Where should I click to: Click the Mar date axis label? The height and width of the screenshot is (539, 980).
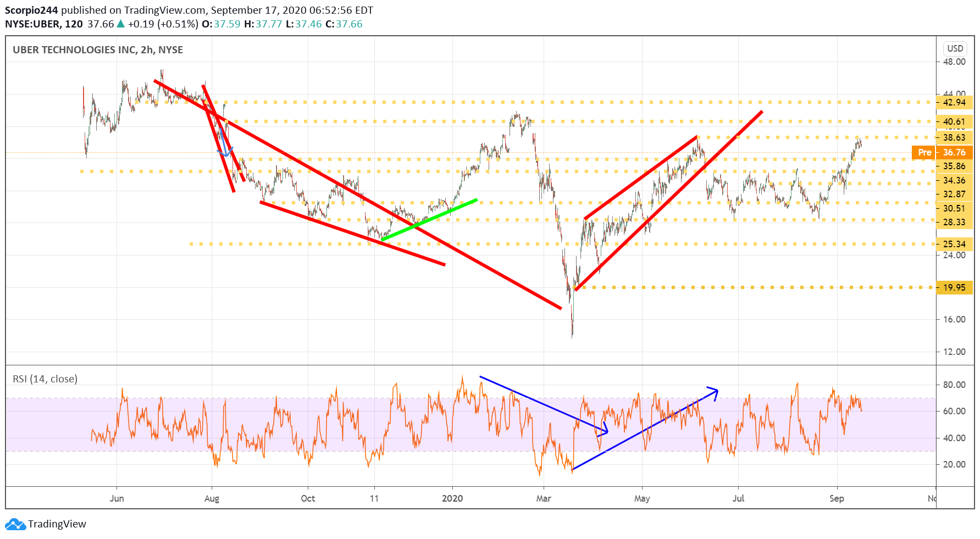tap(544, 498)
